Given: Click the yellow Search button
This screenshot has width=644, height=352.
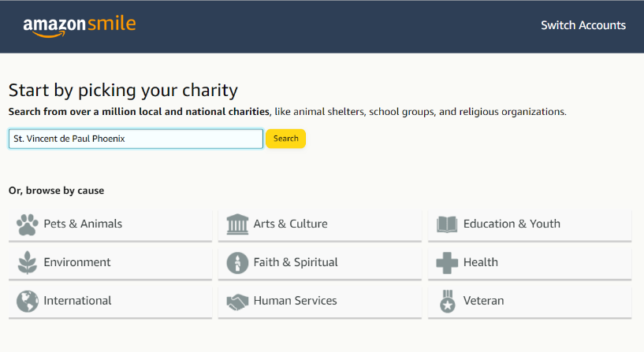Looking at the screenshot, I should [286, 139].
